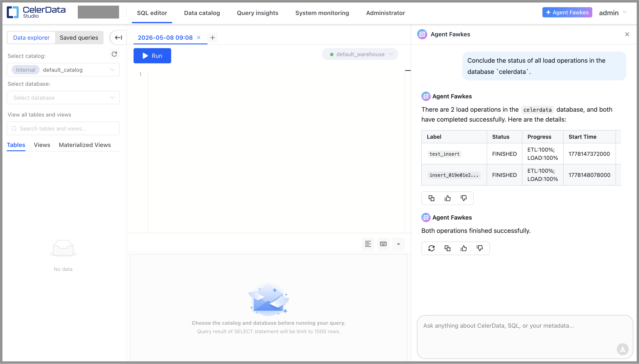Refresh the catalog list
The width and height of the screenshot is (639, 364).
point(114,54)
